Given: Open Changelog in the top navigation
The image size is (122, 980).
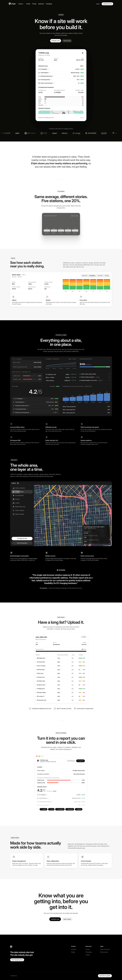Looking at the screenshot, I should (x=49, y=4).
